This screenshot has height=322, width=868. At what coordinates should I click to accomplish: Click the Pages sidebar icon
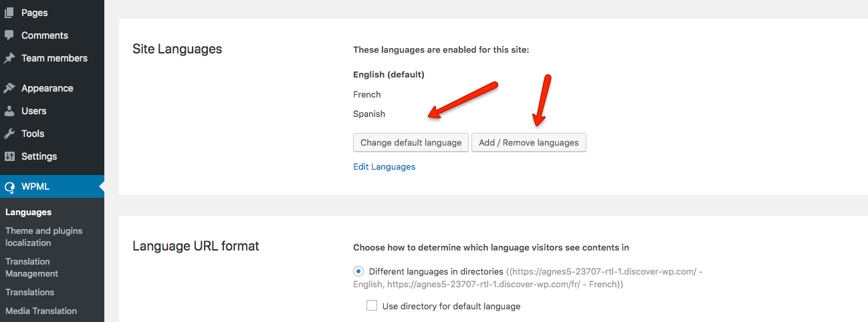click(9, 13)
